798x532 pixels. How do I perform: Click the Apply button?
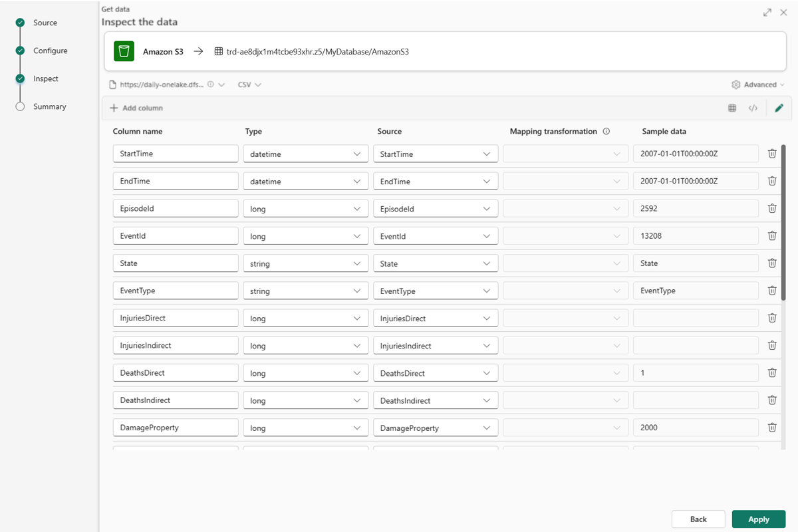tap(758, 519)
